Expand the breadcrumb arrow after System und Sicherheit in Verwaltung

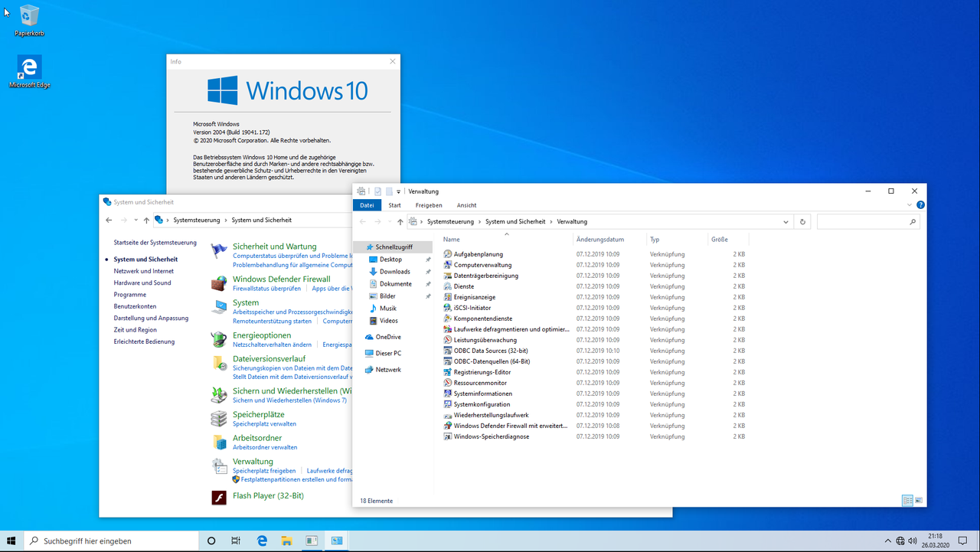coord(551,222)
